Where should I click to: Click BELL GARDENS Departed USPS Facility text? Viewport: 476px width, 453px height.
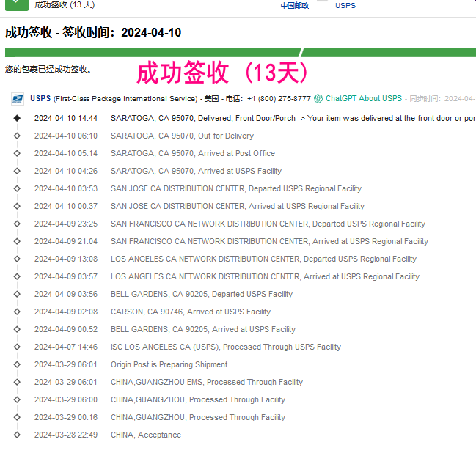(202, 295)
